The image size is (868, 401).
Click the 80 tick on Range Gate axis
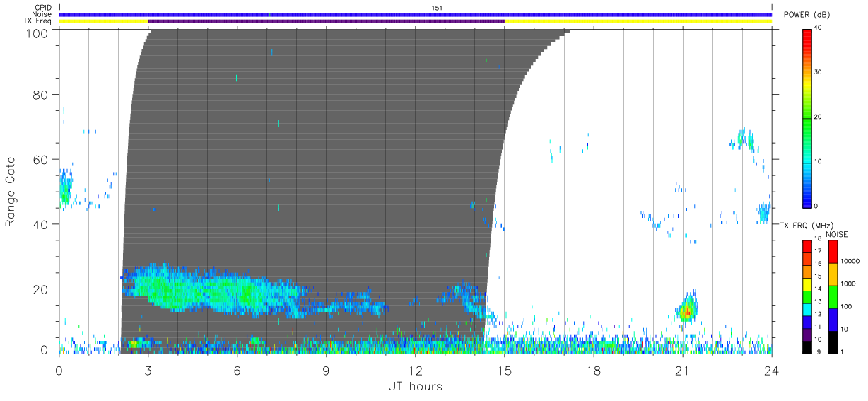(42, 94)
